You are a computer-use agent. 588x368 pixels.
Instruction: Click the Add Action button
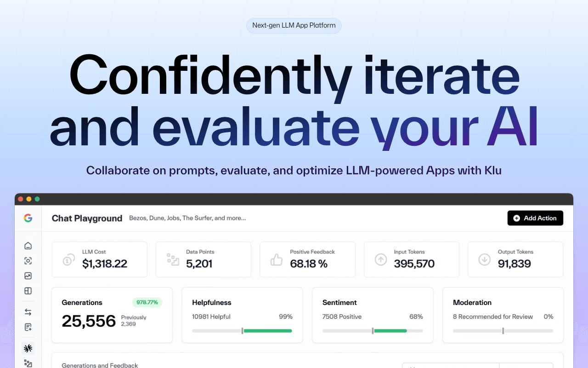[535, 218]
